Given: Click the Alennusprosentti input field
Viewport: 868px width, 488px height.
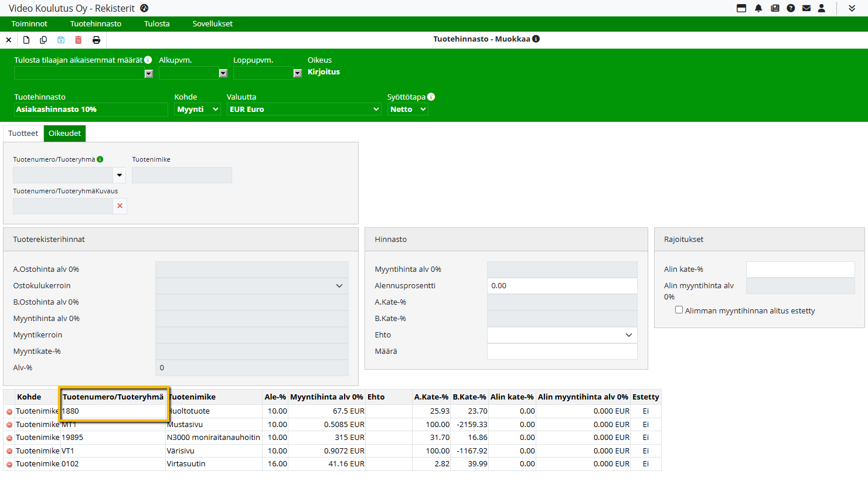Looking at the screenshot, I should 561,286.
